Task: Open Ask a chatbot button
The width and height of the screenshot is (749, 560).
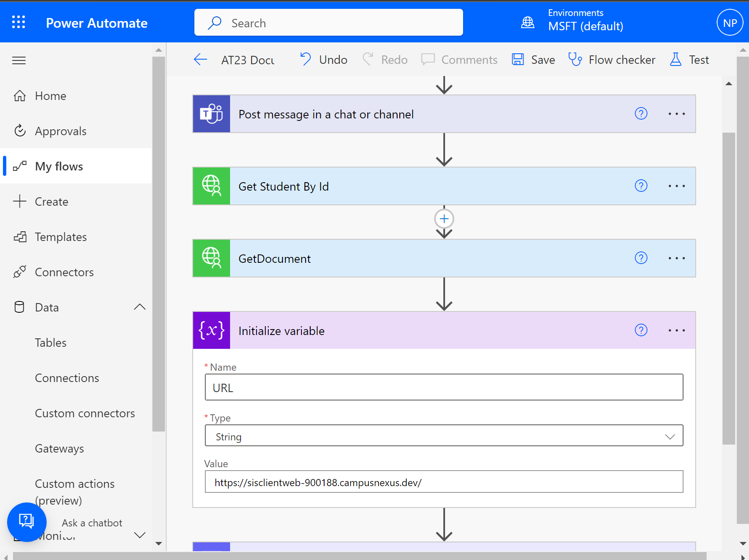Action: pyautogui.click(x=27, y=522)
